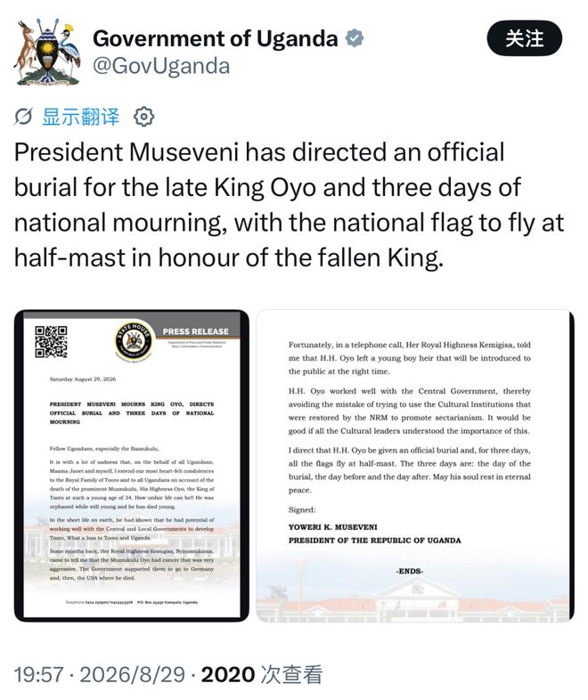
Task: Open Government of Uganda profile avatar
Action: pos(48,52)
